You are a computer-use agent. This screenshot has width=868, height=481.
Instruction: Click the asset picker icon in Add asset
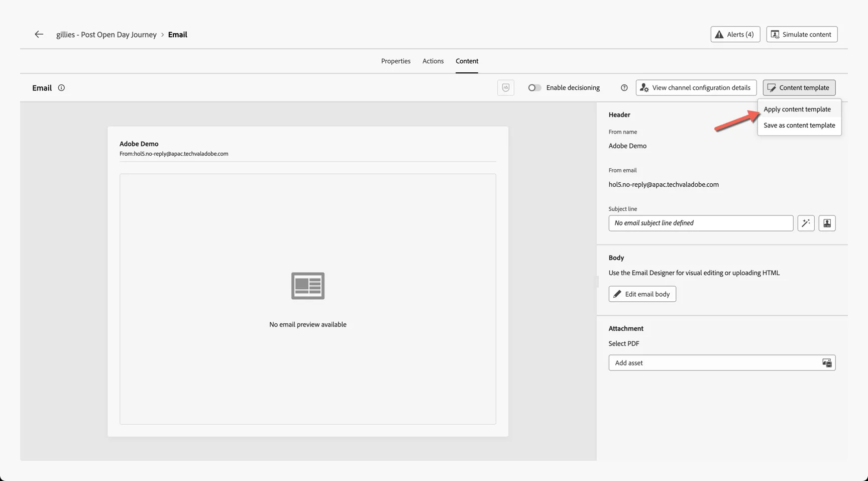[827, 363]
